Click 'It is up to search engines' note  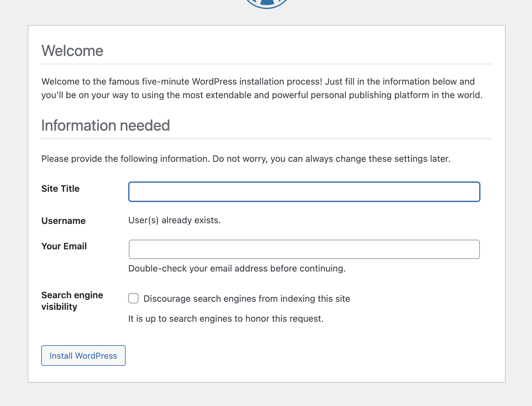(x=226, y=318)
